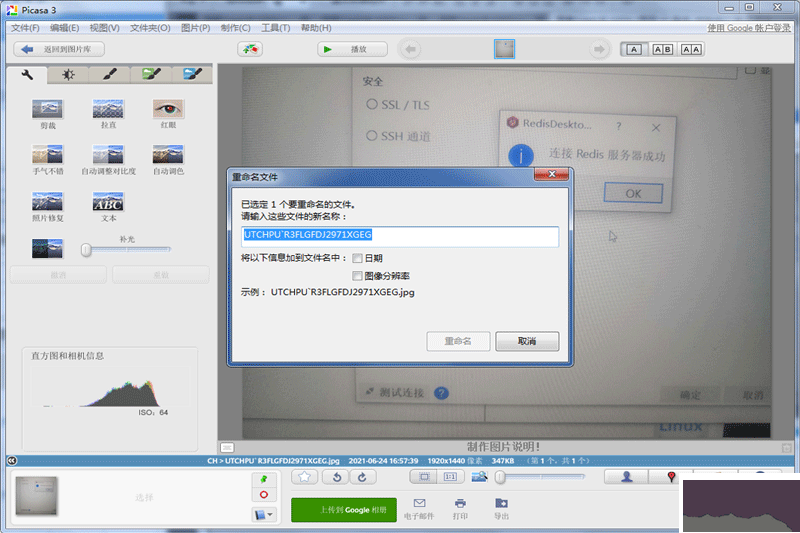800x533 pixels.
Task: Open the brush effects tab
Action: [109, 74]
